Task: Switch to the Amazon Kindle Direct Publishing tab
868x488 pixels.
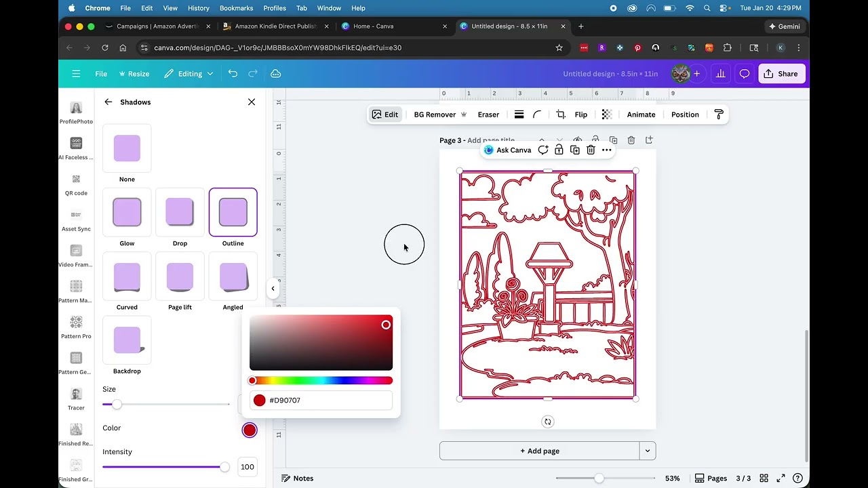Action: click(275, 26)
